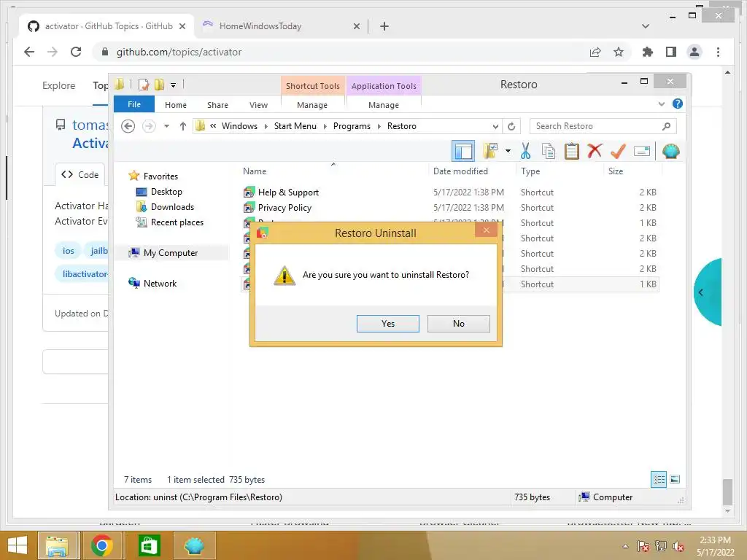Select Network in navigation pane
Screen dimensions: 747x560
click(160, 284)
